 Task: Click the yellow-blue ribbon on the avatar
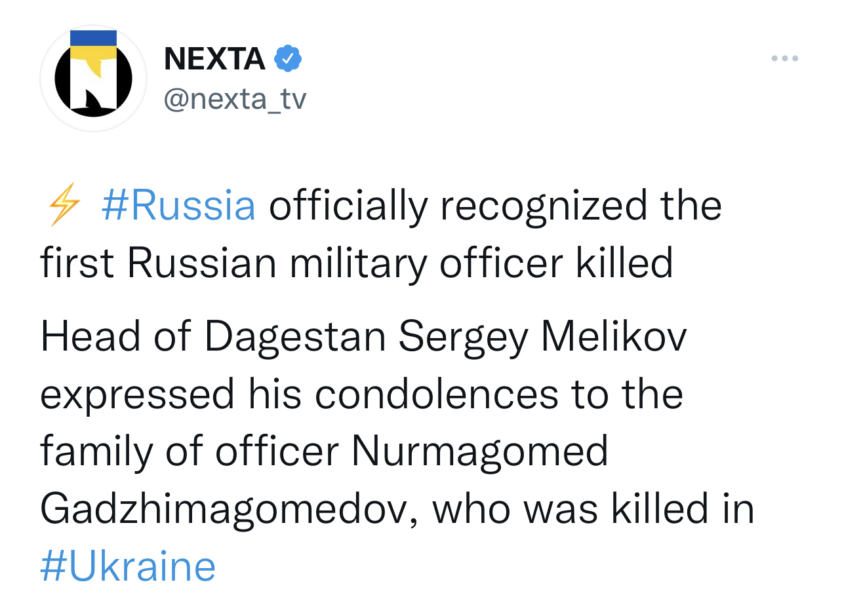point(94,47)
